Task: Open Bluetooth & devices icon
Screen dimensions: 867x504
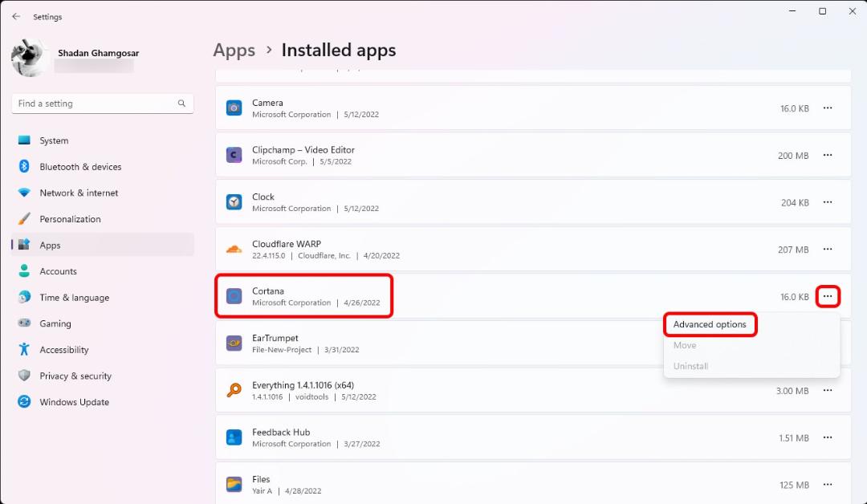Action: pyautogui.click(x=24, y=166)
